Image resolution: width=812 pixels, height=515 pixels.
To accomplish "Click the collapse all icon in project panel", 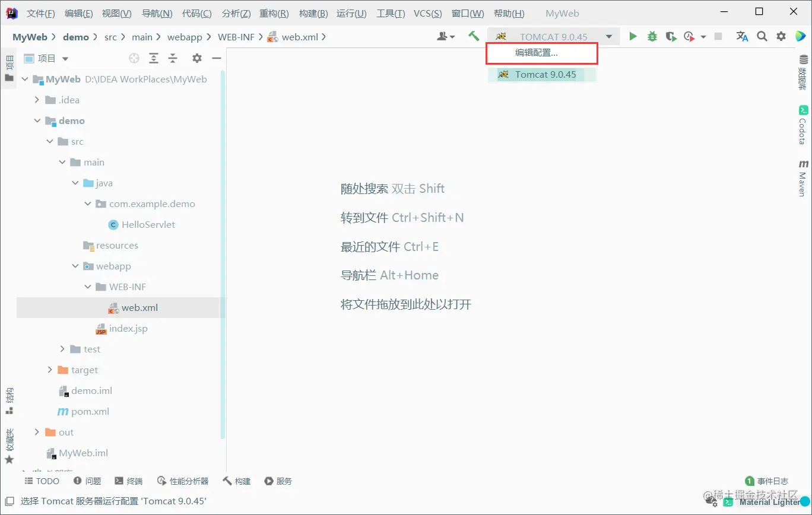I will coord(173,58).
